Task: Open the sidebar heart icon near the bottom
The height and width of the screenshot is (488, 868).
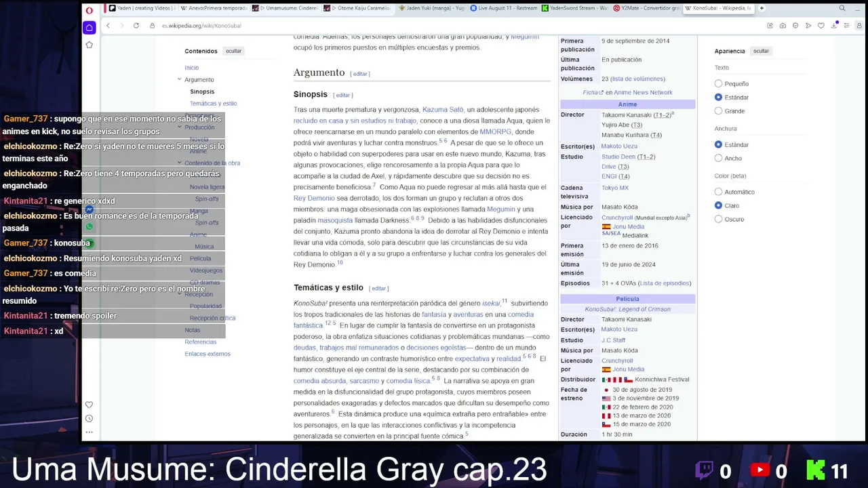Action: click(89, 405)
